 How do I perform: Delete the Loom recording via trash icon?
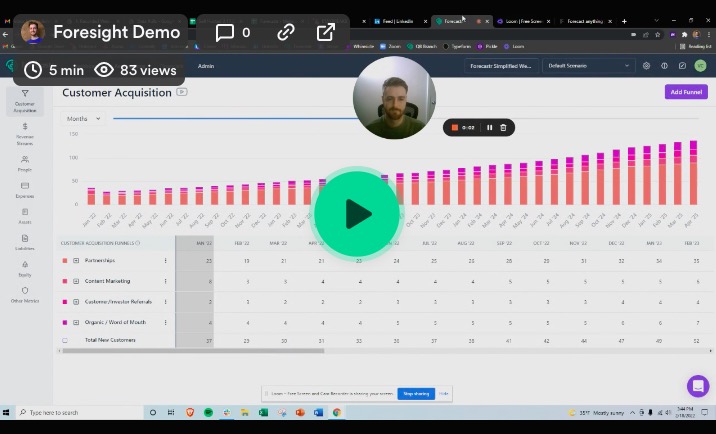point(503,127)
